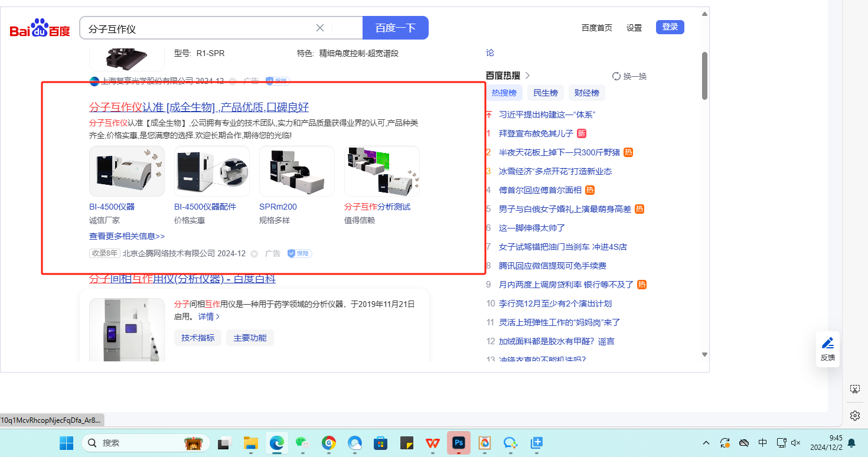The image size is (868, 457).
Task: Switch to Microsoft Edge in the taskbar
Action: (276, 443)
